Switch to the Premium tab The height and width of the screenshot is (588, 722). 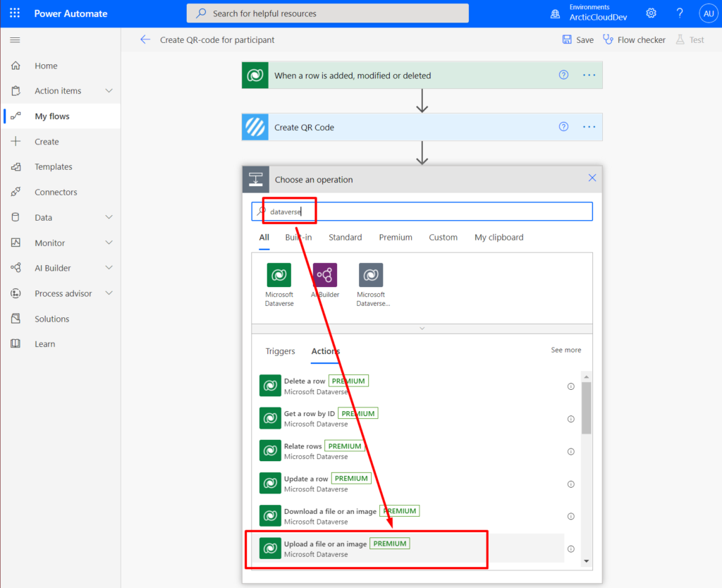coord(396,238)
